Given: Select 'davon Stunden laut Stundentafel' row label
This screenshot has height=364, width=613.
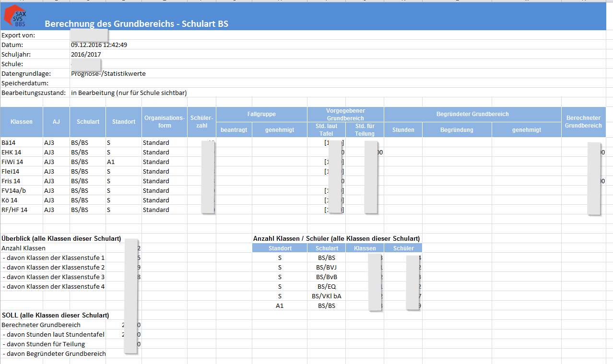Looking at the screenshot, I should click(x=53, y=334).
